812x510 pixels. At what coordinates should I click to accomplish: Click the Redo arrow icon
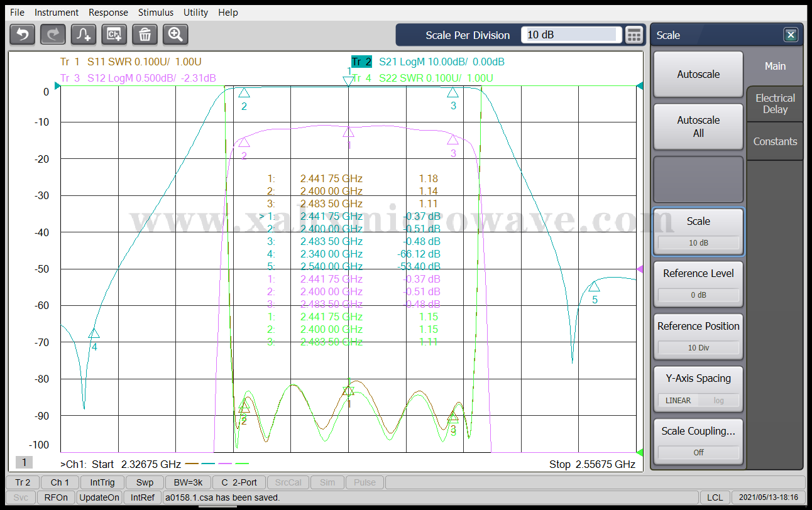[x=53, y=35]
